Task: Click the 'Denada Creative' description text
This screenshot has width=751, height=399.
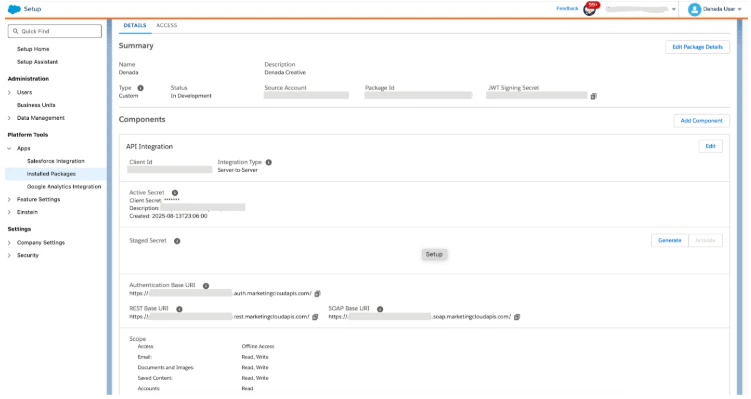Action: [x=285, y=73]
